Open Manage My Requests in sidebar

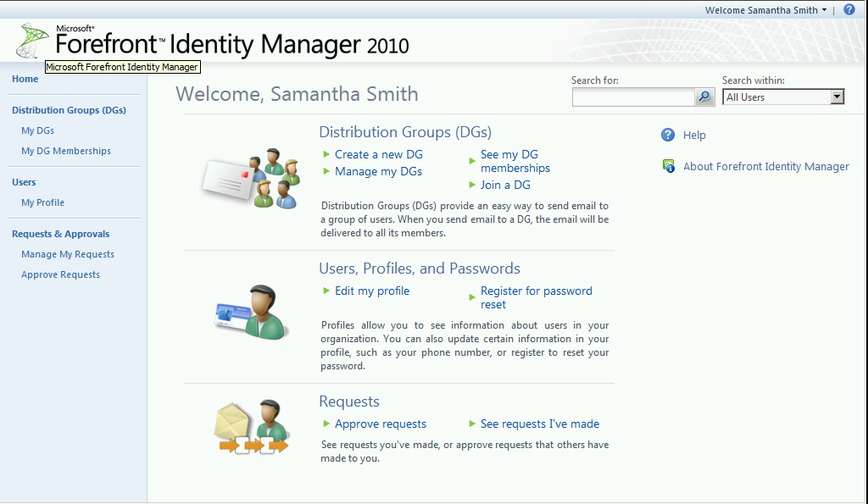(68, 254)
